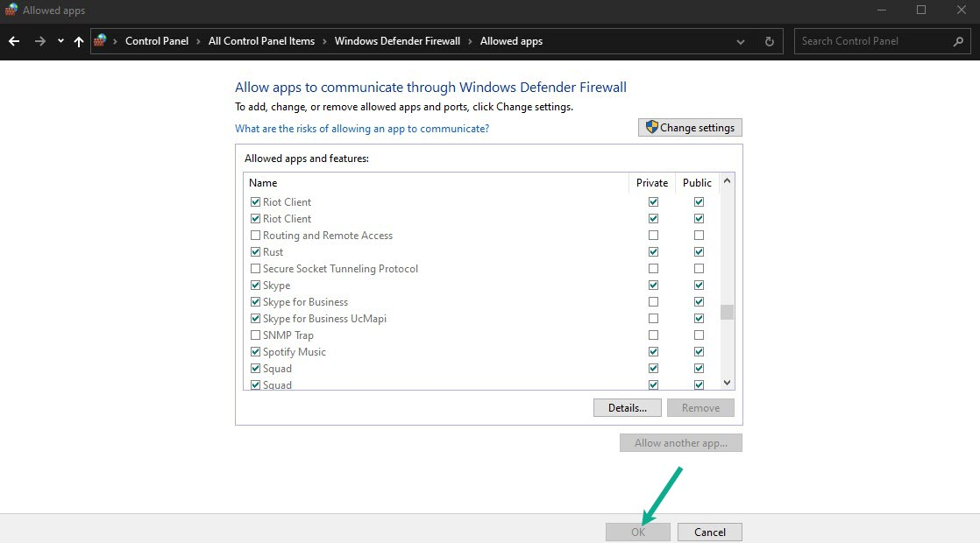980x543 pixels.
Task: Select the Rust row label
Action: pos(273,252)
